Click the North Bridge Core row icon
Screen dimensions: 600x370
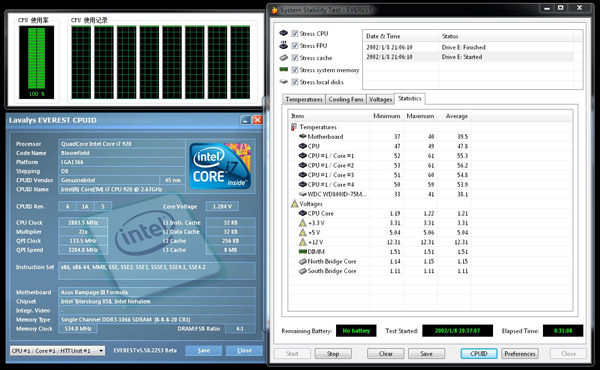coord(302,261)
